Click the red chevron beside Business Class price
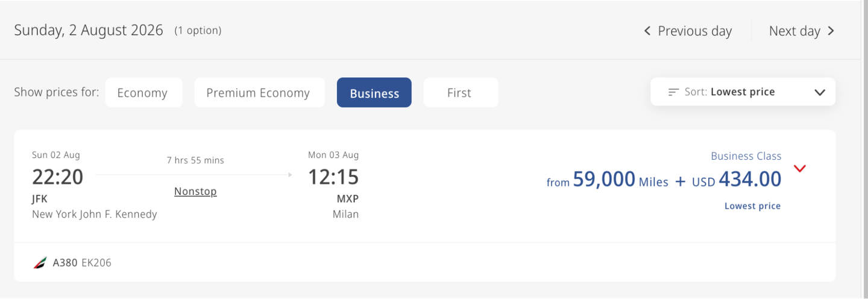Screen dimensions: 868x299 (x=800, y=168)
